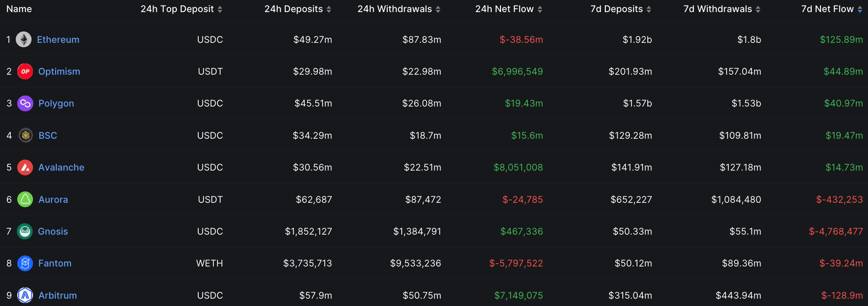Open the Avalanche chain link

pyautogui.click(x=62, y=167)
